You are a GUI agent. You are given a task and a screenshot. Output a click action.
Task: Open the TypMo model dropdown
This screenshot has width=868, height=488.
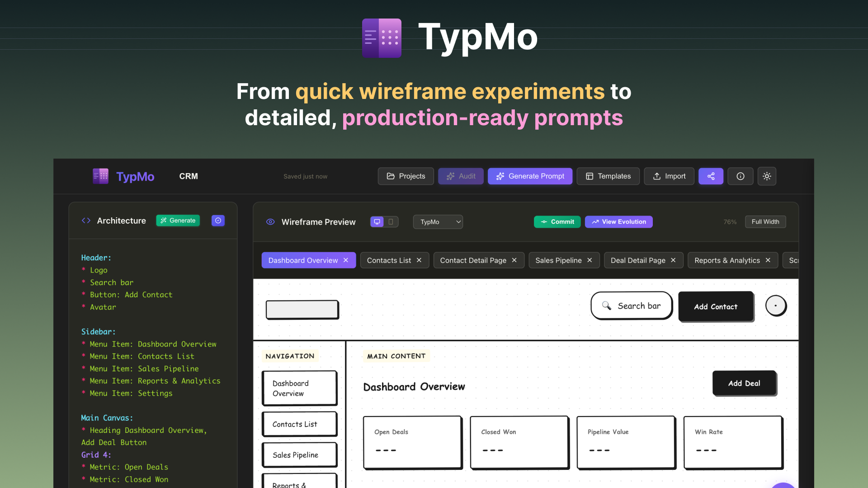(x=437, y=222)
